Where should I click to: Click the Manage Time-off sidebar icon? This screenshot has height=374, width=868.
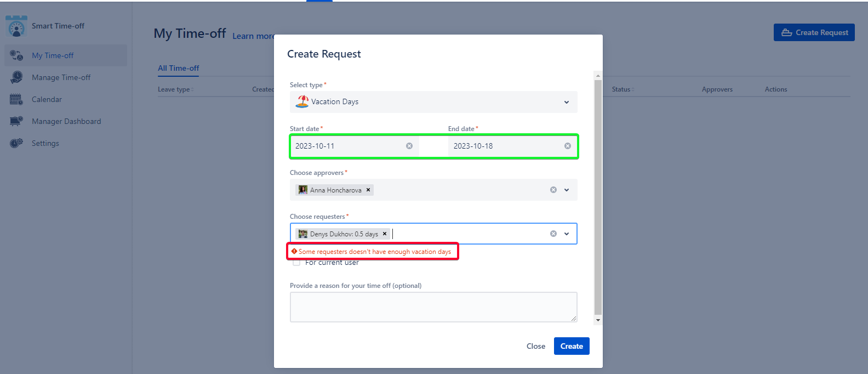pyautogui.click(x=16, y=77)
